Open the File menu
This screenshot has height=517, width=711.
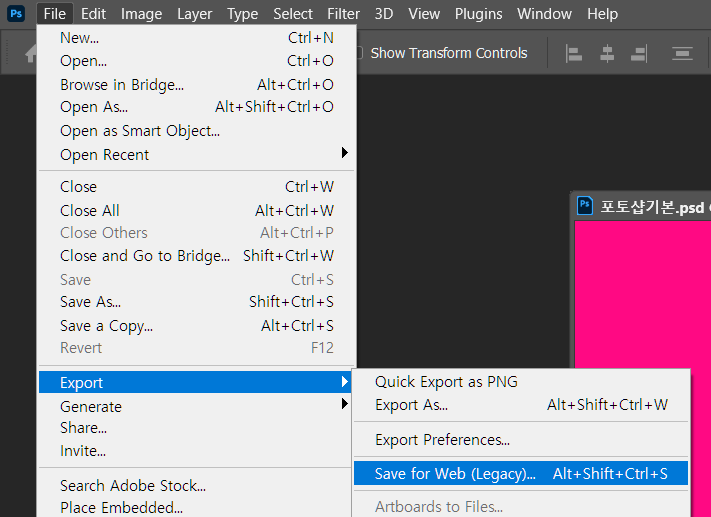coord(55,14)
